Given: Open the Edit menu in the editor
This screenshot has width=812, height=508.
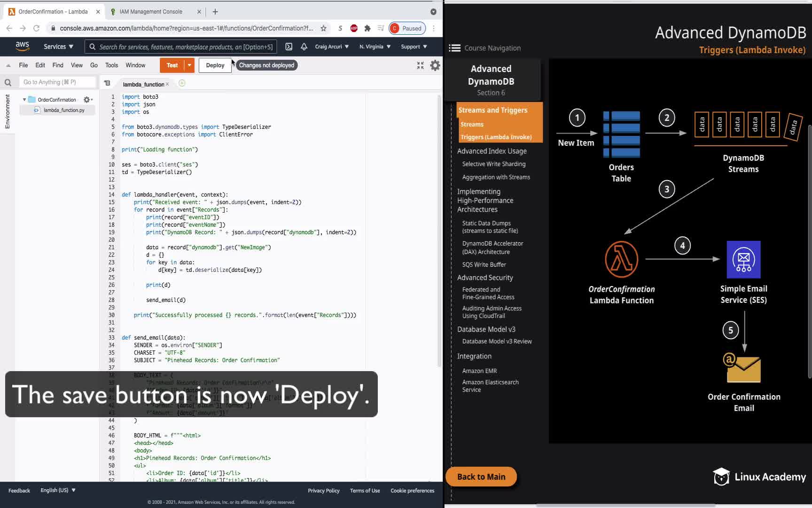Looking at the screenshot, I should [x=40, y=65].
